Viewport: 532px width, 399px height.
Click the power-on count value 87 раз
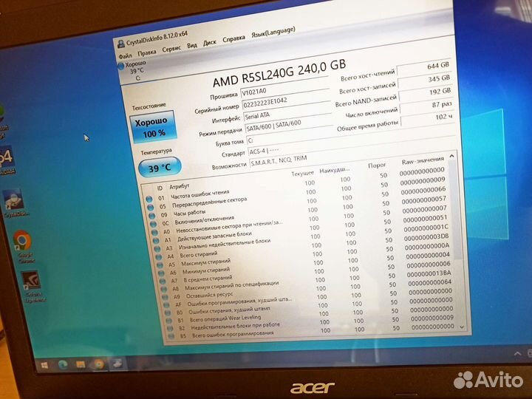tap(427, 106)
